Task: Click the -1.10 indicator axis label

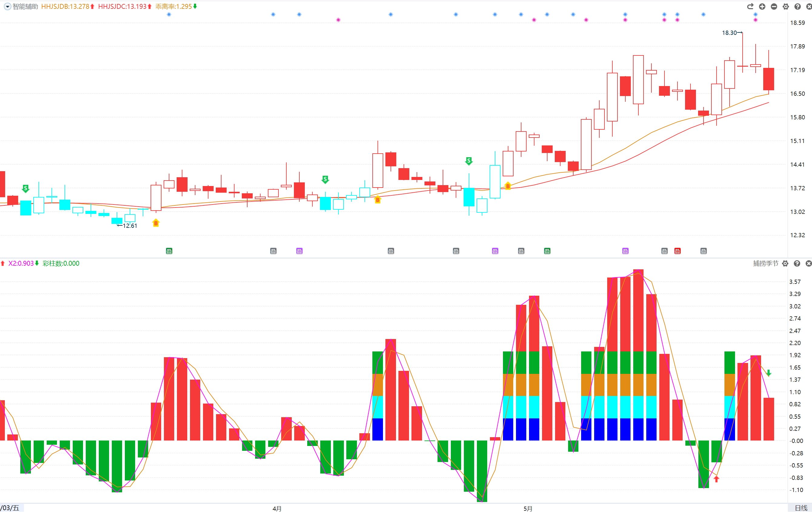Action: 796,490
